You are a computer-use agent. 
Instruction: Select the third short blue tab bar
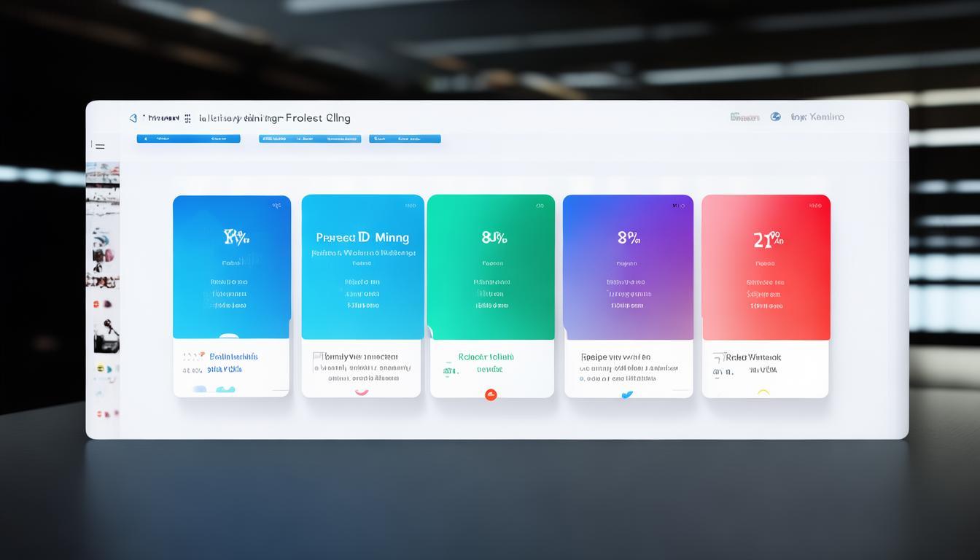(x=405, y=139)
